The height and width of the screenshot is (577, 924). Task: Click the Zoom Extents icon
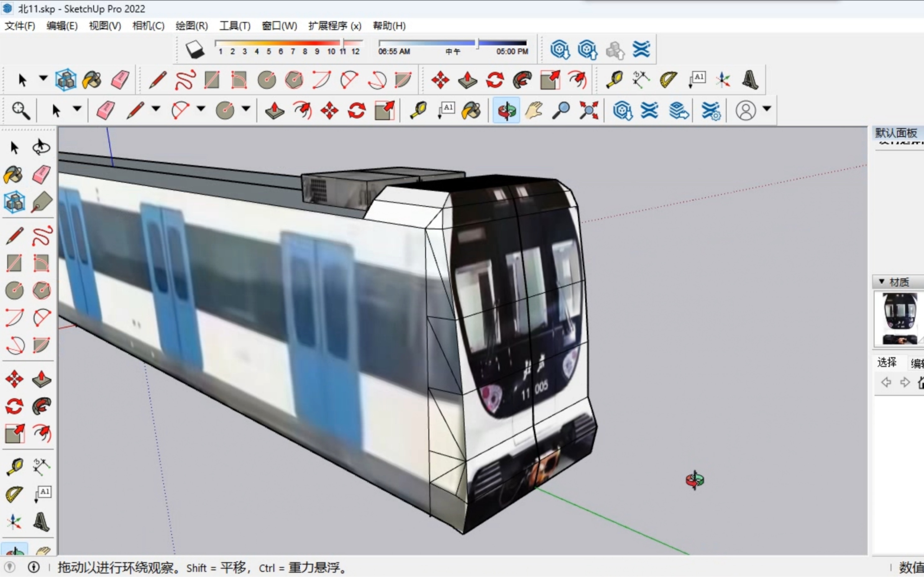point(589,110)
